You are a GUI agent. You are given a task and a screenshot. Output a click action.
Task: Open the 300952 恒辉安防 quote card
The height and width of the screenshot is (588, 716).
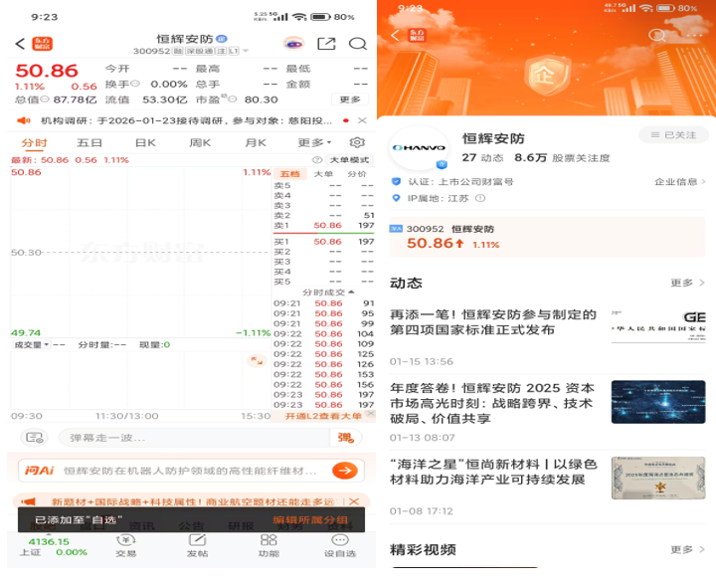tap(547, 237)
